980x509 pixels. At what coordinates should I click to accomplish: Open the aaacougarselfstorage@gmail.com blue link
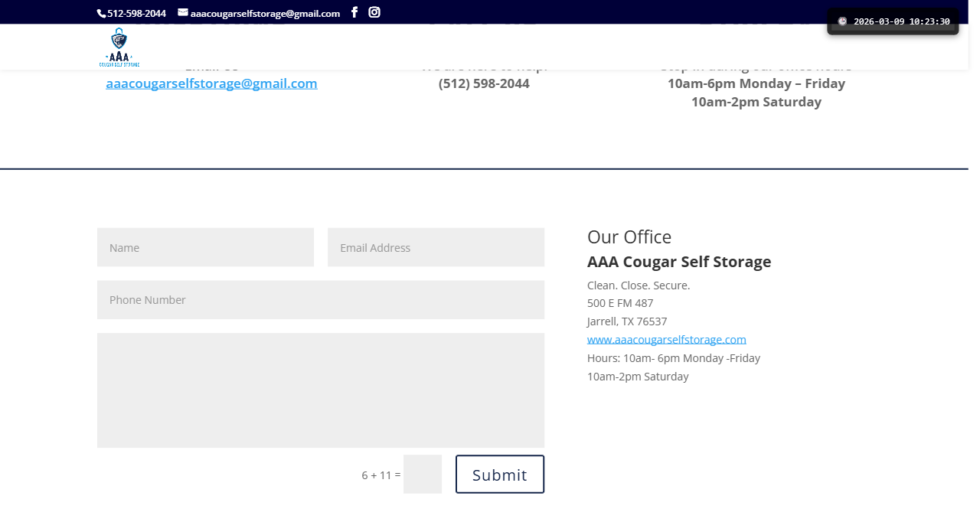coord(211,83)
